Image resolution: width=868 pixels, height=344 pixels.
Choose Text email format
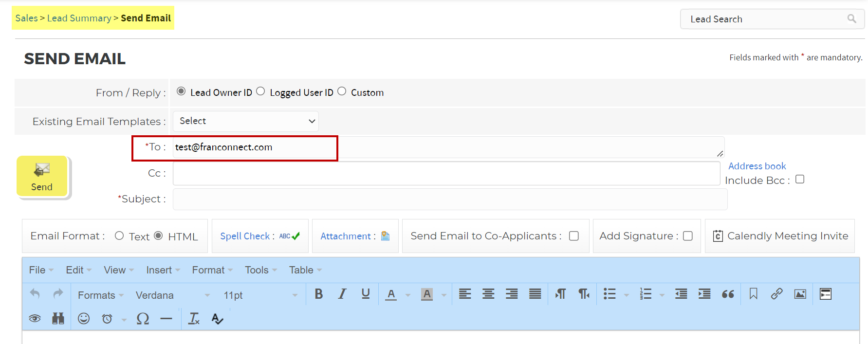pos(119,235)
